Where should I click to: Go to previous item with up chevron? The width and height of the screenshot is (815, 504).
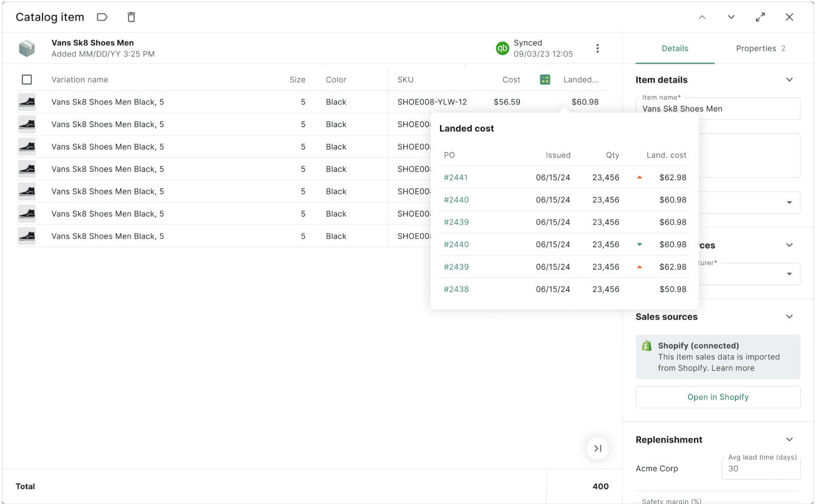(x=702, y=17)
